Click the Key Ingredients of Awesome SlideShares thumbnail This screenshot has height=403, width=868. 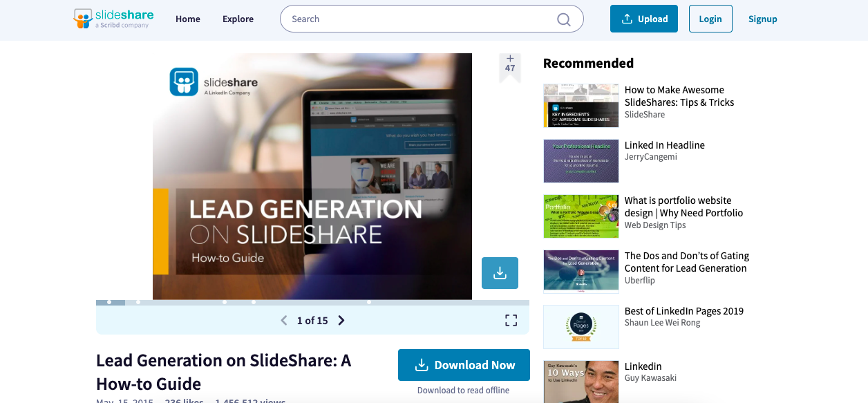click(581, 106)
